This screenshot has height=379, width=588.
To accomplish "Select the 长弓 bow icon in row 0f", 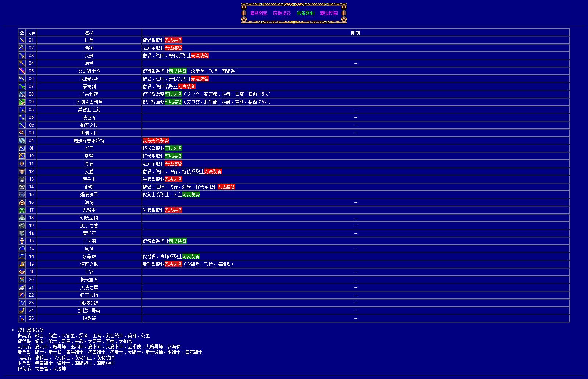I will [x=22, y=148].
